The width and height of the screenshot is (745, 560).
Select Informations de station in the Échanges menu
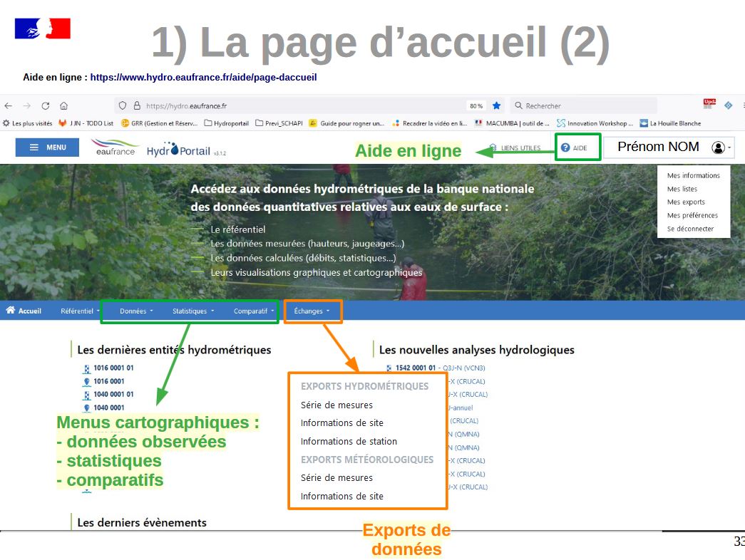pyautogui.click(x=349, y=441)
